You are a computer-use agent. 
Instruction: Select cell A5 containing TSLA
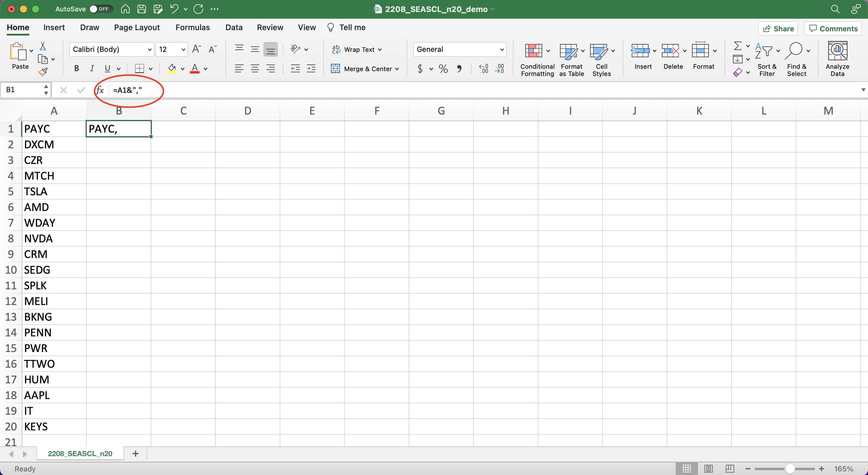pos(54,191)
